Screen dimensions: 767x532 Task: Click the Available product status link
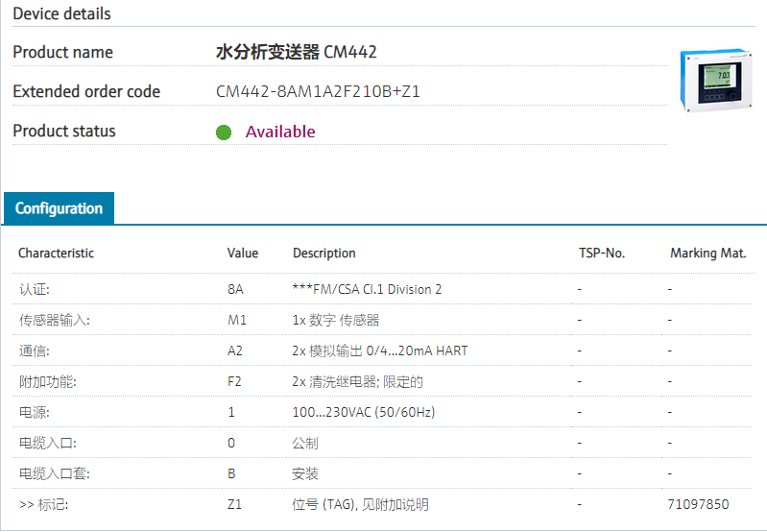pyautogui.click(x=279, y=132)
